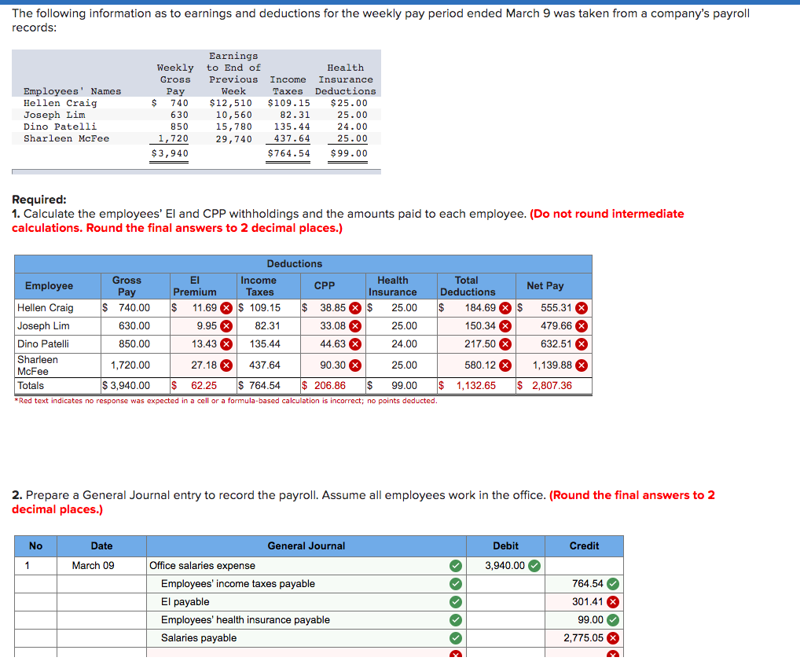
Task: Click red X icon beside net pay 1,139.88
Action: (582, 365)
